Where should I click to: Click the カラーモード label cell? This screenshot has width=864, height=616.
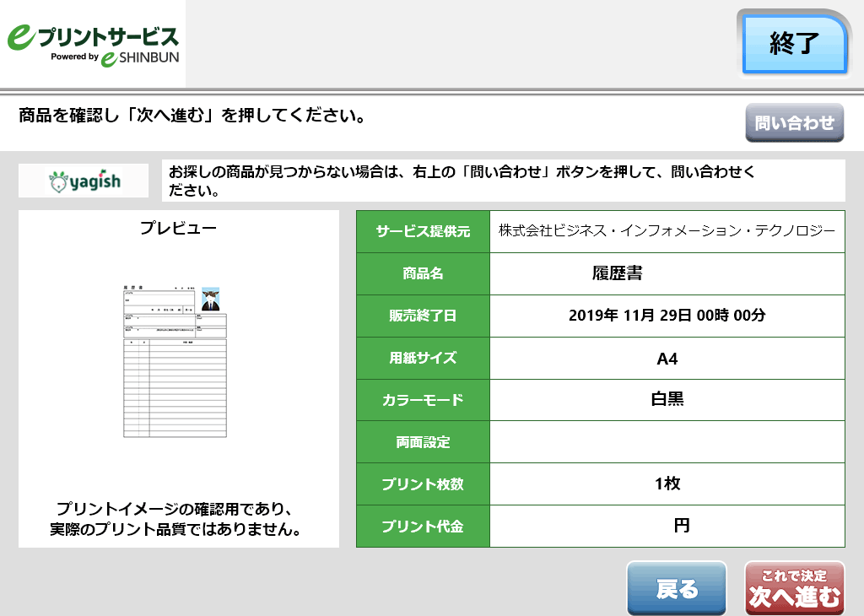(x=424, y=400)
